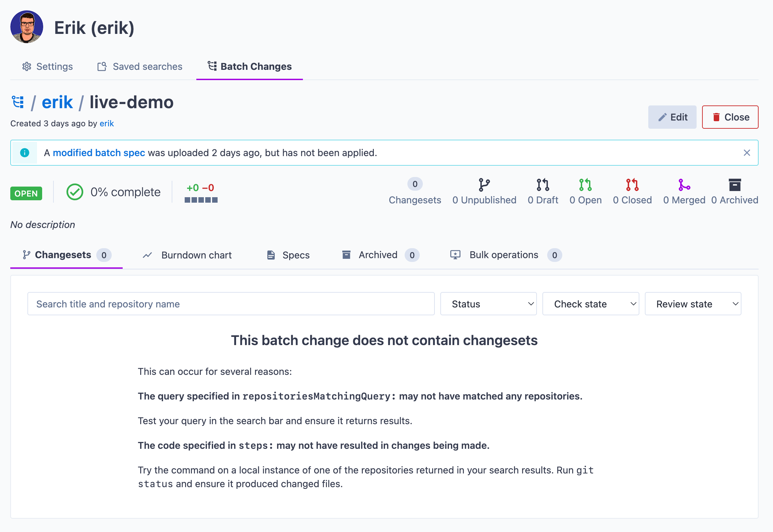Click the Unpublished branch icon
This screenshot has width=773, height=532.
coord(484,185)
